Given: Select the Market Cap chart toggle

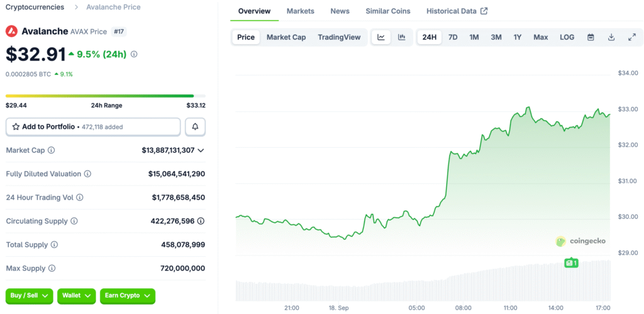Looking at the screenshot, I should 286,37.
